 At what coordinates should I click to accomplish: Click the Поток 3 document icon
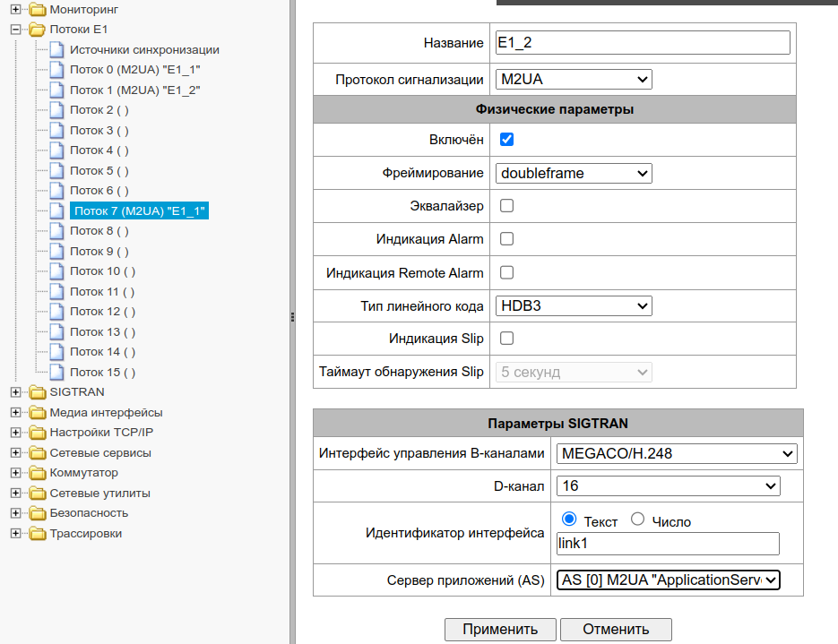(x=56, y=131)
